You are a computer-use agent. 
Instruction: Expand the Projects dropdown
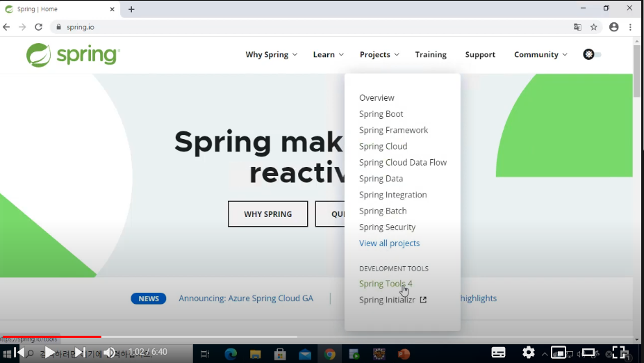point(379,54)
